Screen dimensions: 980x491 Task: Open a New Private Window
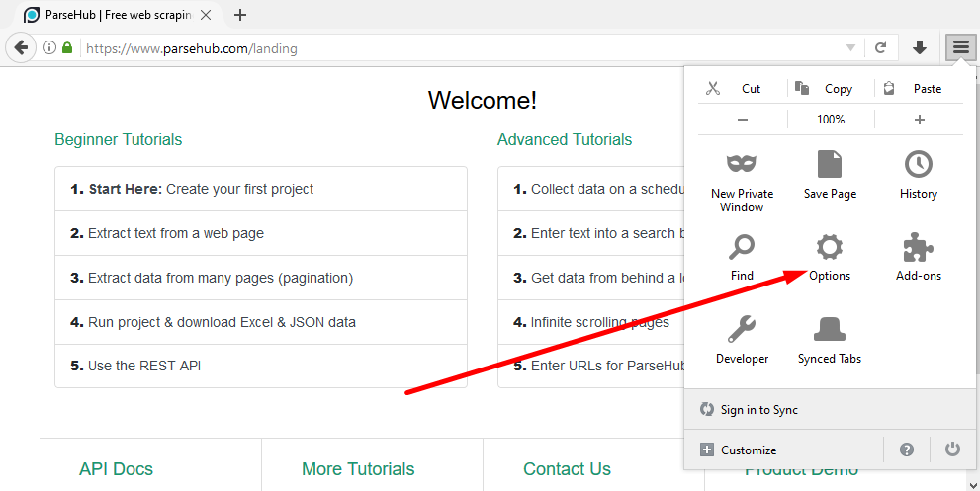742,181
